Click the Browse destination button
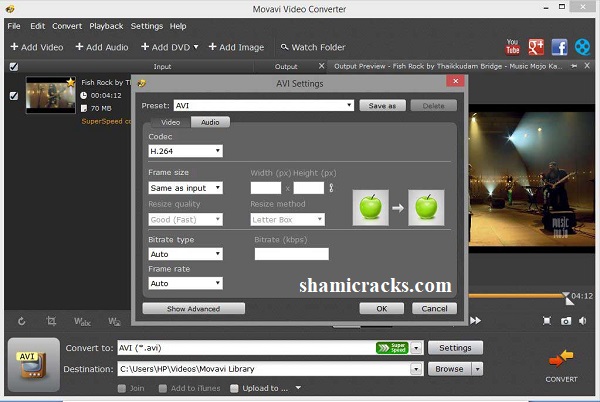Image resolution: width=600 pixels, height=402 pixels. click(450, 369)
